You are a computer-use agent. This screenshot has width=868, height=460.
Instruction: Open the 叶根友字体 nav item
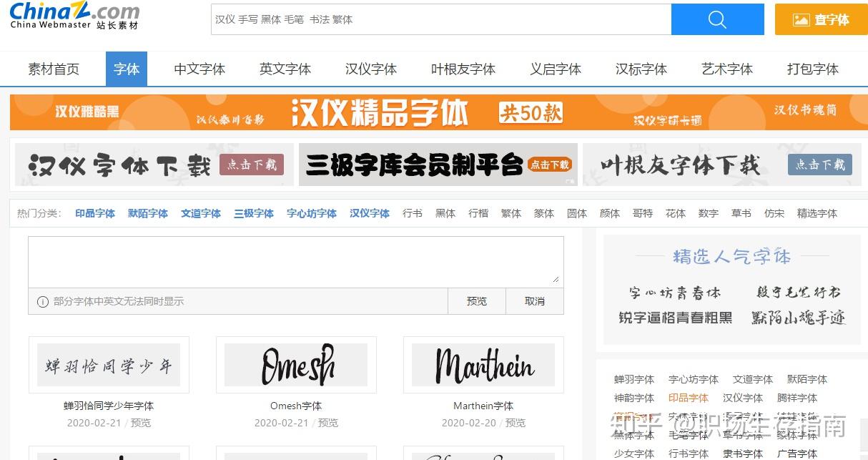[x=463, y=69]
